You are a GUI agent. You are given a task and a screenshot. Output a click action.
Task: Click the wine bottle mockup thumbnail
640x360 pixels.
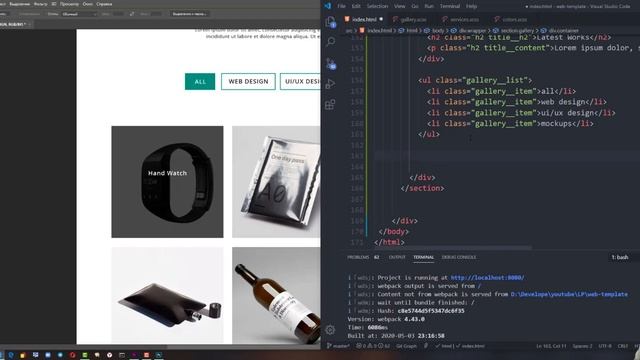coord(276,295)
